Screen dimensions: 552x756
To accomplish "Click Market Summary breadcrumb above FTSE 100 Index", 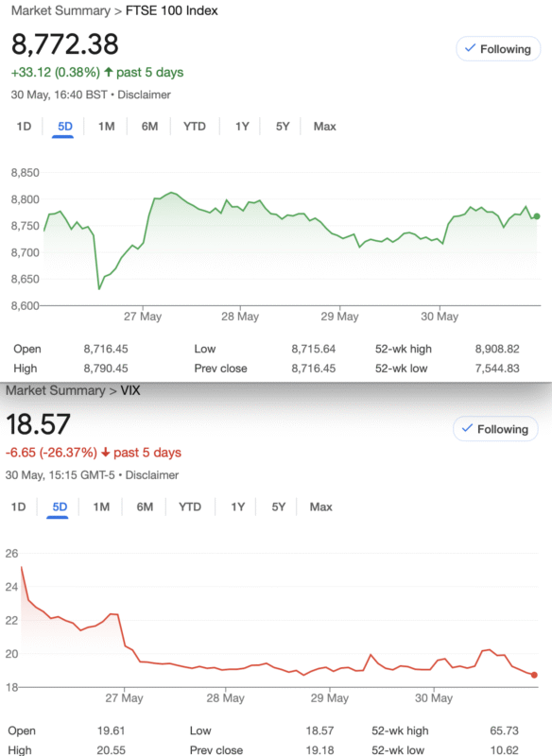I will tap(60, 10).
